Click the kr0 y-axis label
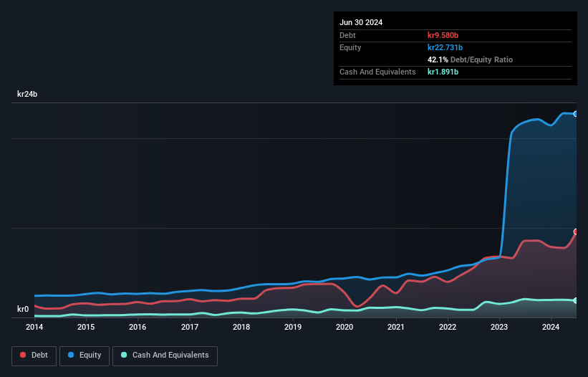Image resolution: width=588 pixels, height=377 pixels. pos(23,309)
